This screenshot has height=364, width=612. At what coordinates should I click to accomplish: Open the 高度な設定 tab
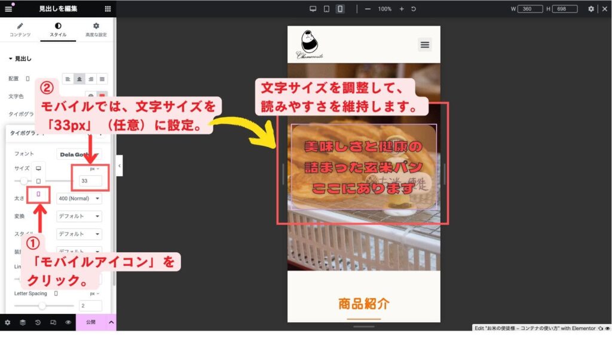tap(96, 30)
